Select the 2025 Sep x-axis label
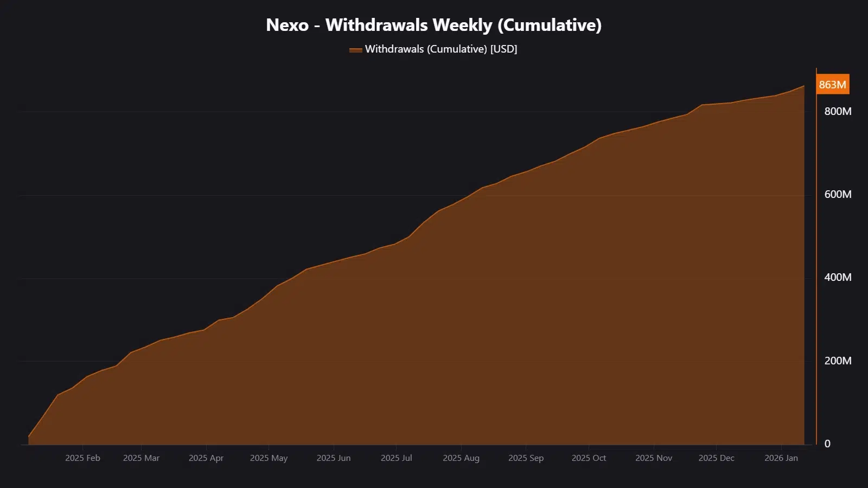The image size is (868, 488). (x=526, y=458)
